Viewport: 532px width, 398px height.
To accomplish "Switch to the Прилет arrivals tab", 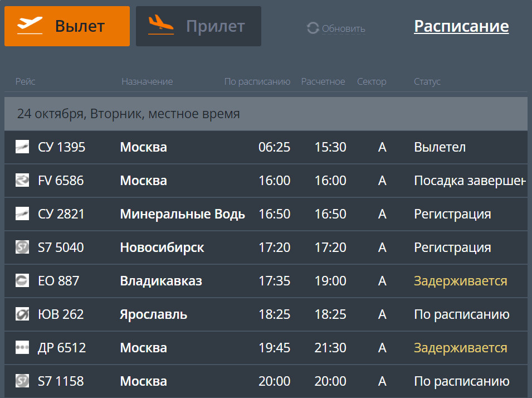I will point(198,26).
